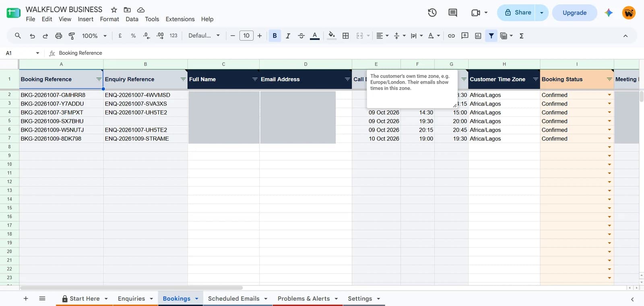Open the Booking Reference column filter
Image resolution: width=644 pixels, height=306 pixels.
(x=99, y=79)
